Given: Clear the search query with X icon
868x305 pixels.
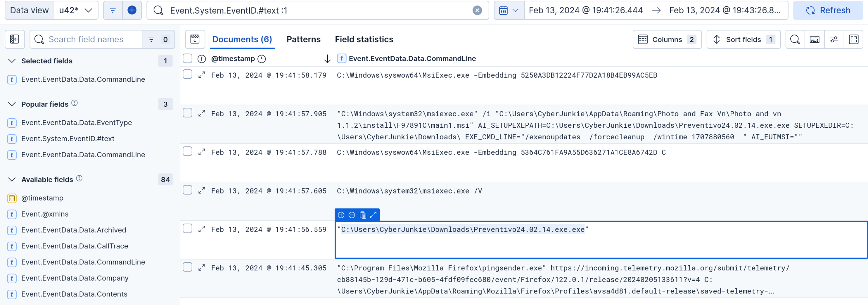Looking at the screenshot, I should [x=477, y=11].
